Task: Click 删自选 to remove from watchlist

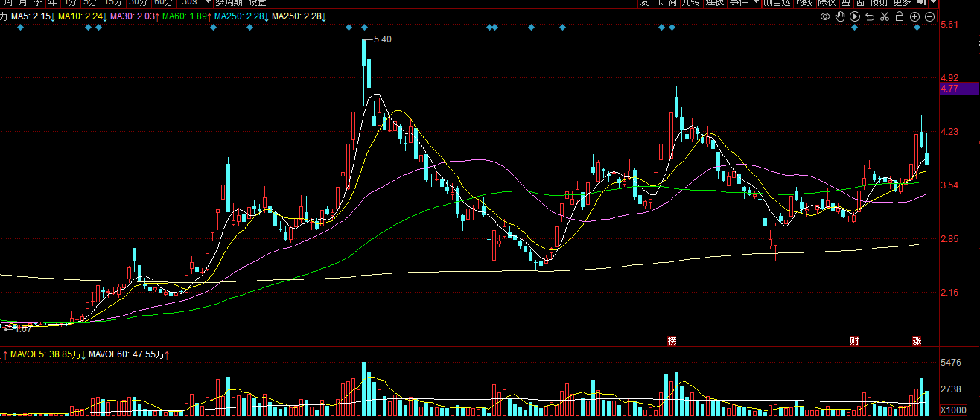Action: coord(776,3)
